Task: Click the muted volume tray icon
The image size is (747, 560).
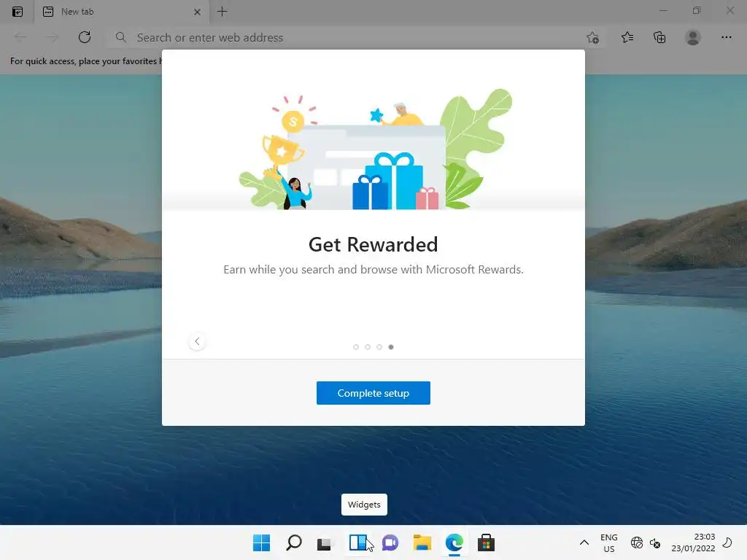Action: coord(655,542)
